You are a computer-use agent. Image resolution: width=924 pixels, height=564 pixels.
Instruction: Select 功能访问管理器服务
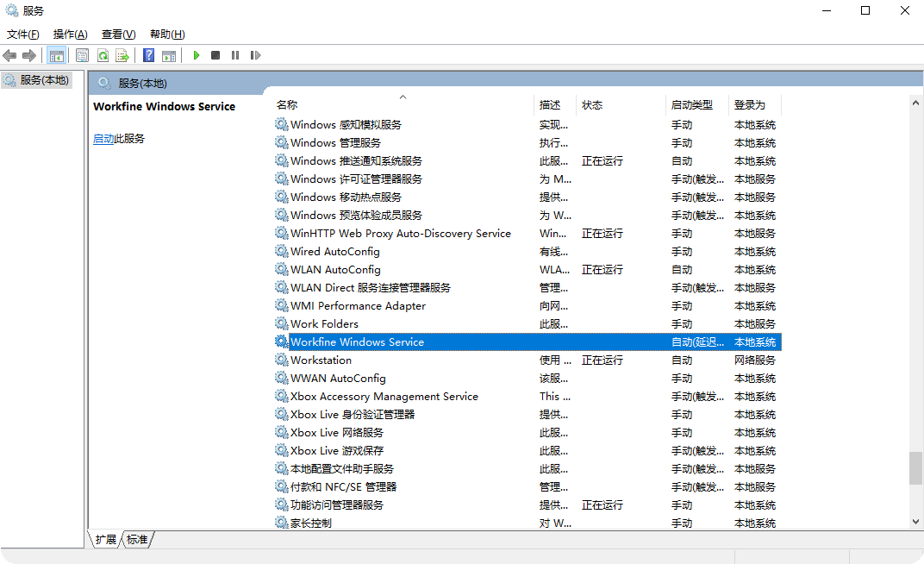tap(528, 504)
